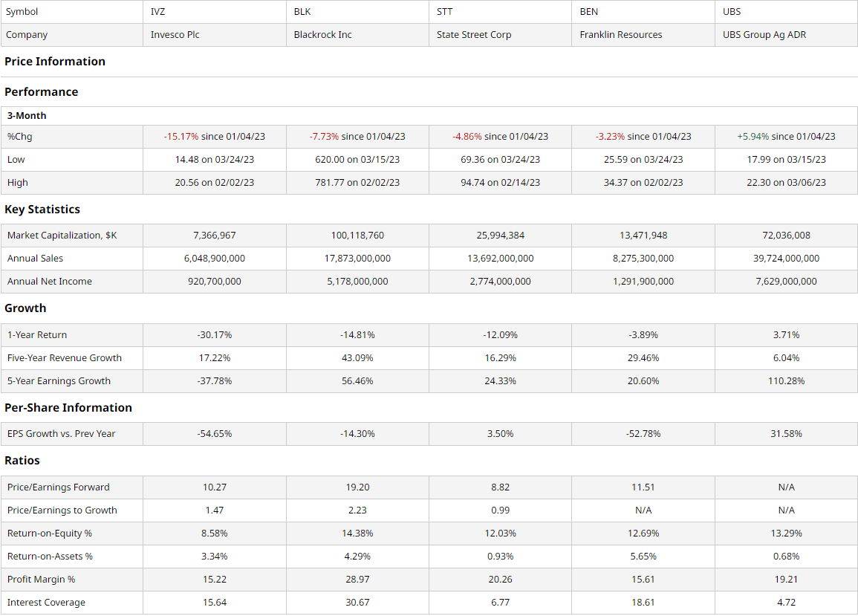Open the UBS Group Ag ADR link
Screen dimensions: 858x616
click(x=762, y=34)
